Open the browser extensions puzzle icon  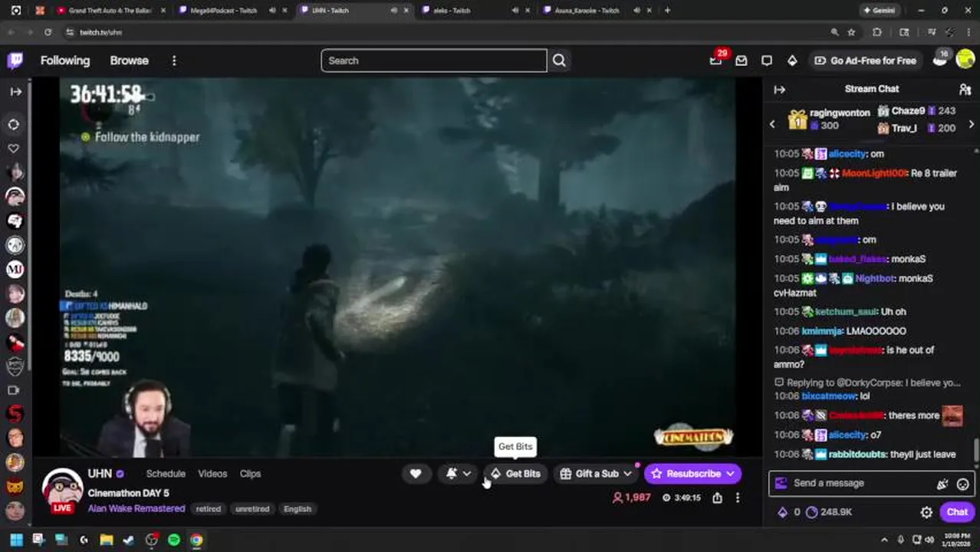pos(877,32)
